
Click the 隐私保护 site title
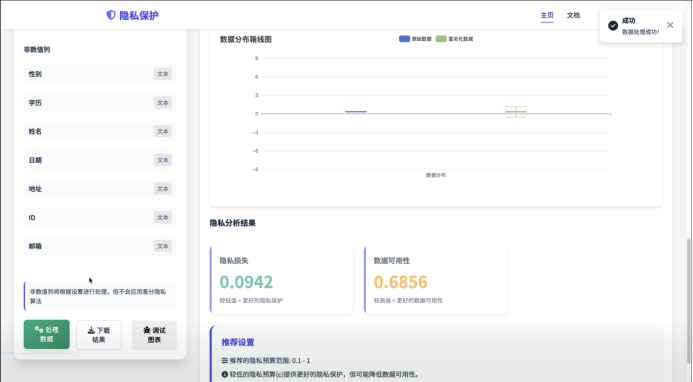(x=139, y=15)
